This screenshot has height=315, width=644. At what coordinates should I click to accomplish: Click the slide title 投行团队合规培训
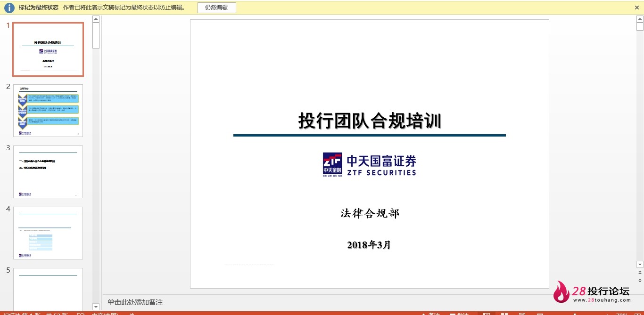click(370, 121)
